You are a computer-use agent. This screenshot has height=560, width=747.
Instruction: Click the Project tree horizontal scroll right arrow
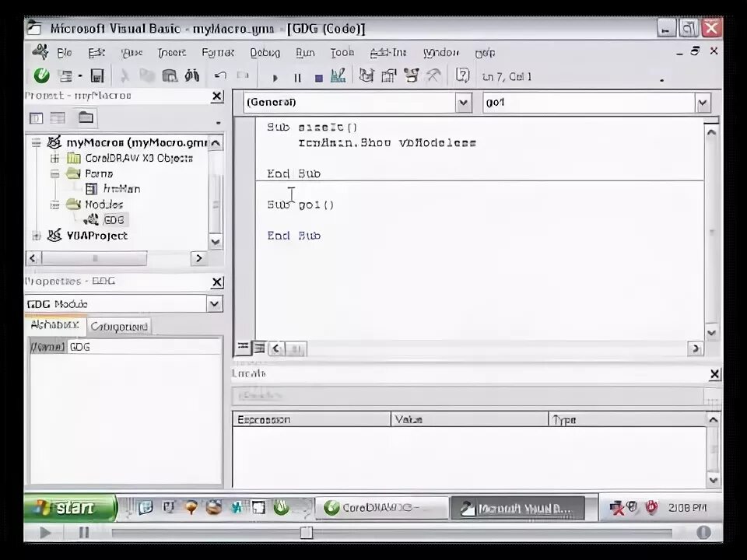coord(198,258)
